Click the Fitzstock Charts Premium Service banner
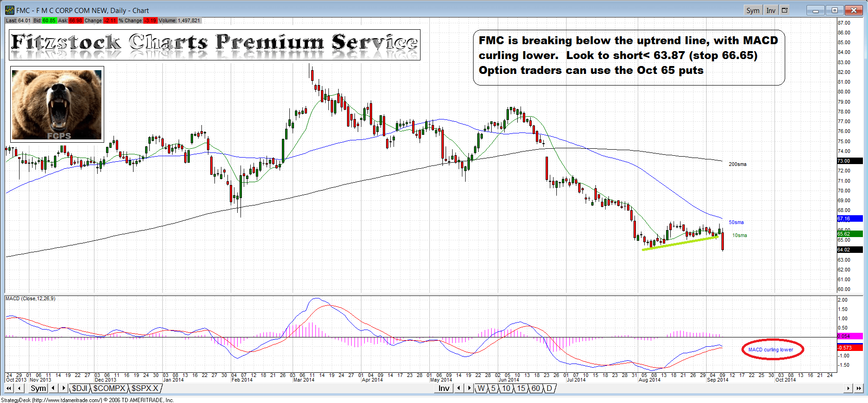Screen dimensions: 868x403 [x=214, y=45]
